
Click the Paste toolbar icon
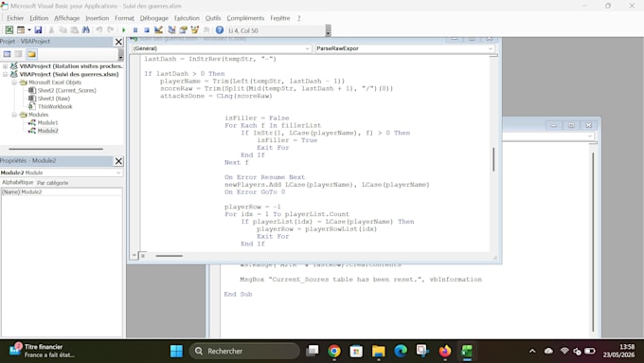pyautogui.click(x=74, y=30)
